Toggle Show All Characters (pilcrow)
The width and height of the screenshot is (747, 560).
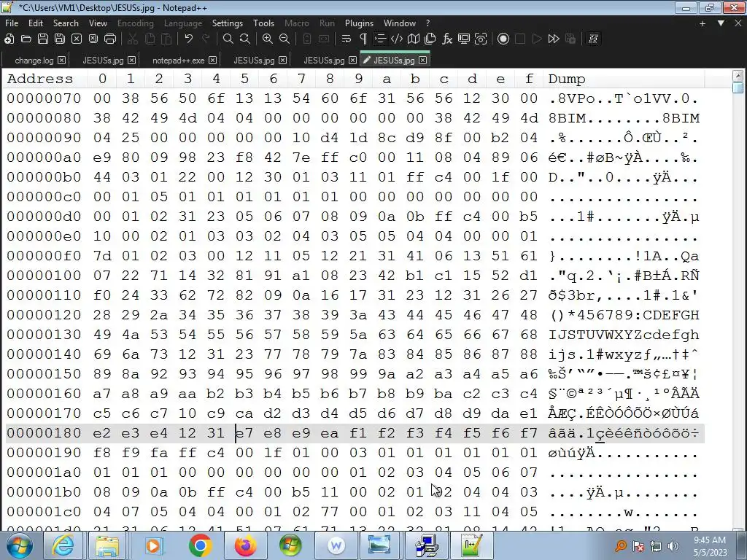pyautogui.click(x=363, y=39)
